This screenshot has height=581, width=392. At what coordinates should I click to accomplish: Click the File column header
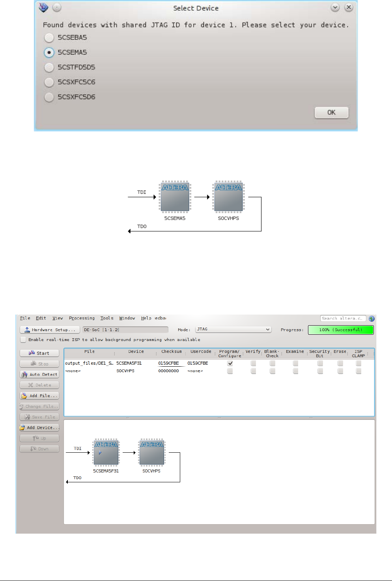point(90,352)
